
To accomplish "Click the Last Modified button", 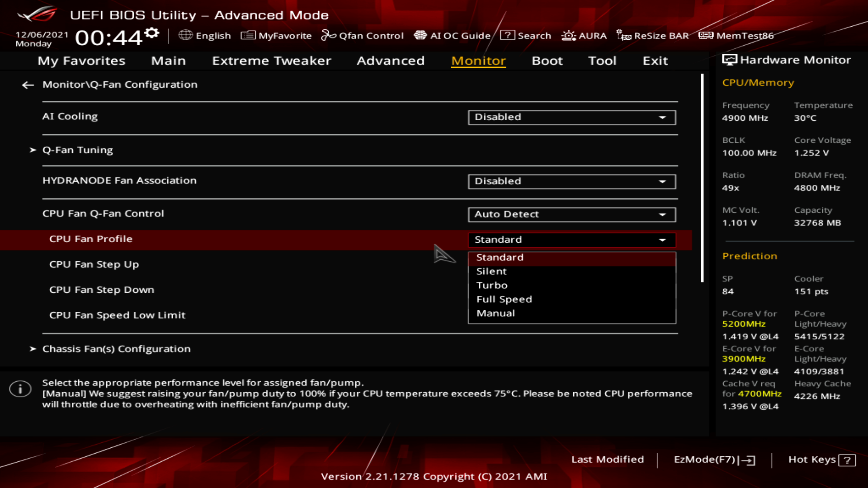I will (x=607, y=460).
